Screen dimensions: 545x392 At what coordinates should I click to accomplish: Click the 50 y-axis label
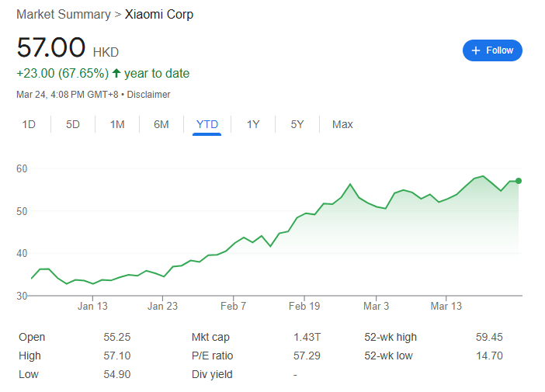coord(22,211)
